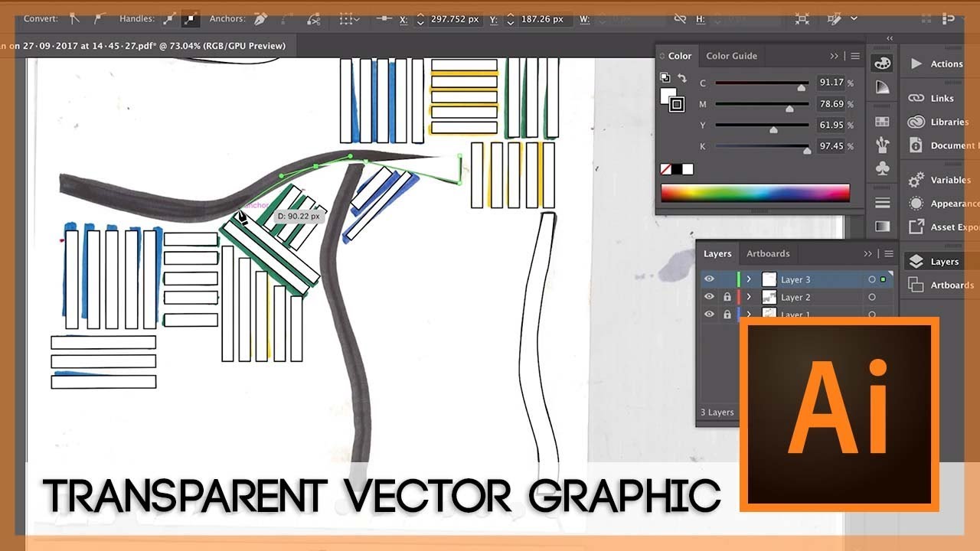Click the X coordinate field

click(x=457, y=19)
